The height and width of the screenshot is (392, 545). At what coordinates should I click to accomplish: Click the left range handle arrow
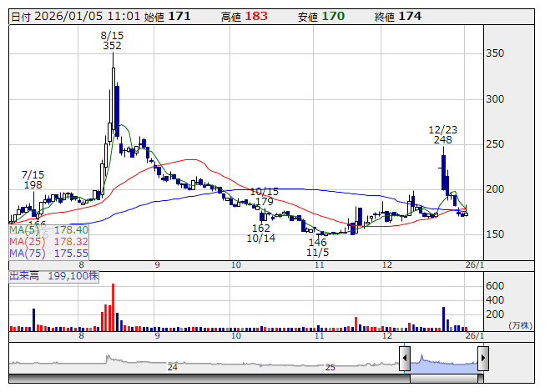404,359
